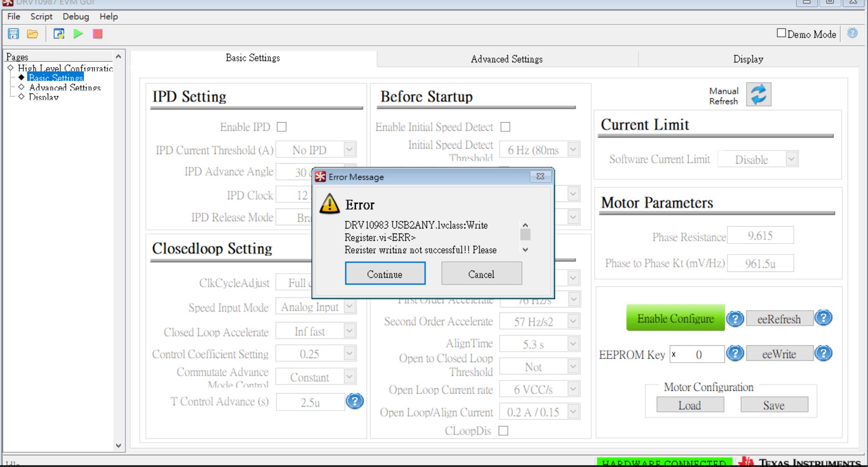
Task: Click the Phase Resistance value field
Action: point(760,235)
